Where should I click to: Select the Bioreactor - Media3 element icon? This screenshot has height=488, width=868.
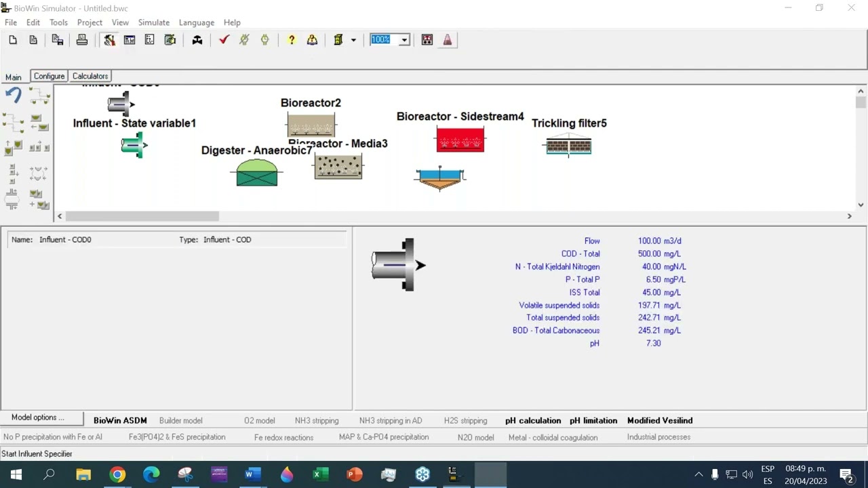pos(338,166)
